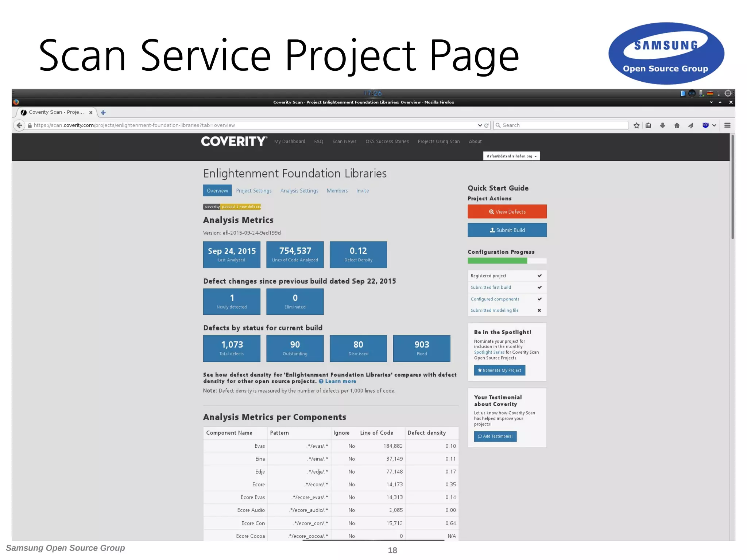Open Scan News in the navbar
This screenshot has height=560, width=747.
[344, 141]
